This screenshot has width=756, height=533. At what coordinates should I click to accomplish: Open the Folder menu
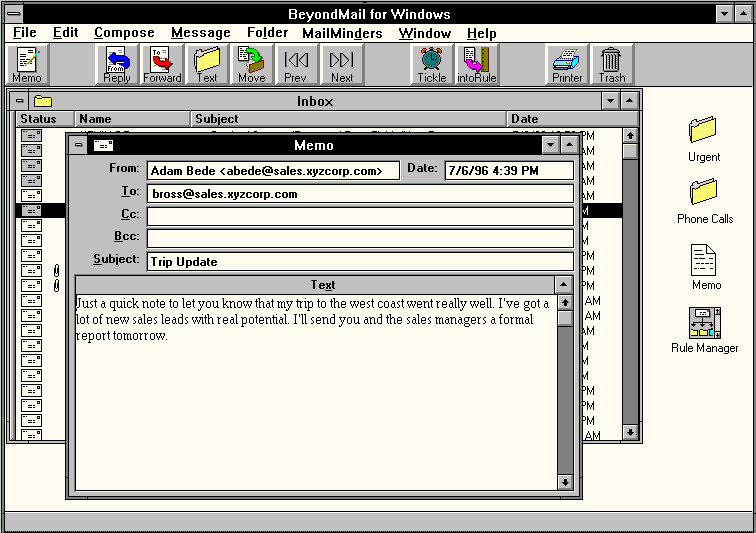(x=268, y=33)
